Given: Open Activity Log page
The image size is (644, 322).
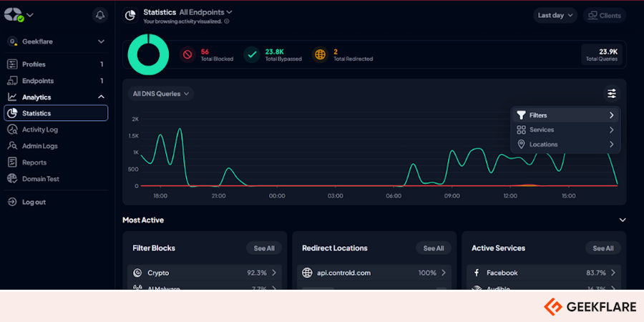Looking at the screenshot, I should point(56,130).
